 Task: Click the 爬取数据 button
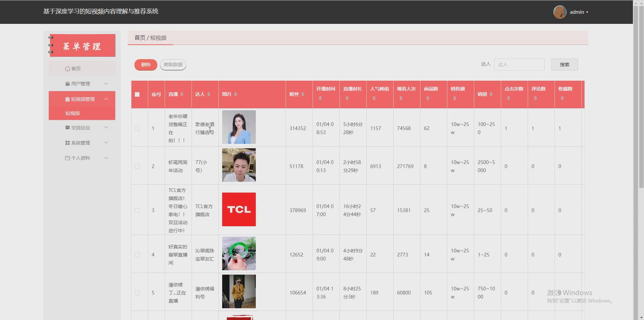(173, 65)
